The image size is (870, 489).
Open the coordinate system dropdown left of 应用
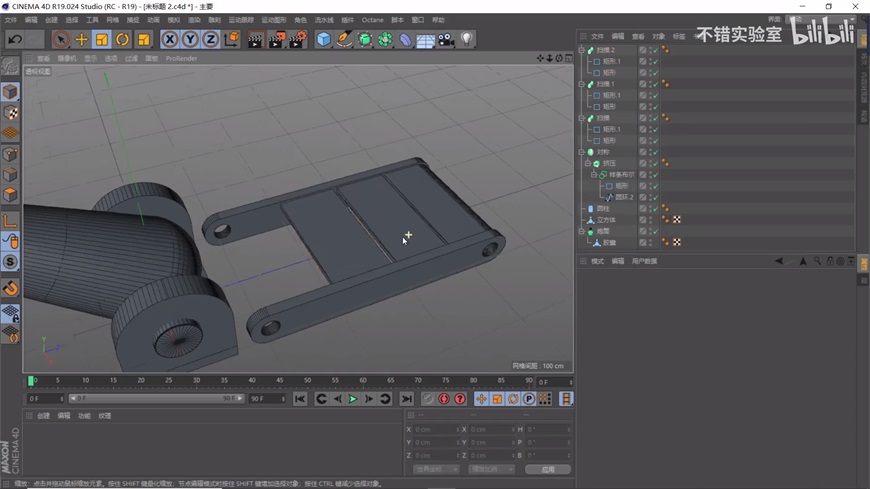(436, 469)
